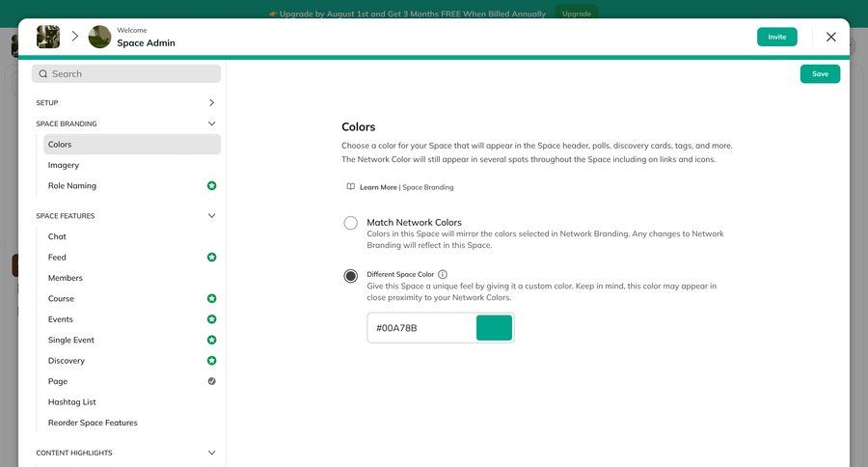Click the green star badge next to Role Naming

(x=211, y=185)
